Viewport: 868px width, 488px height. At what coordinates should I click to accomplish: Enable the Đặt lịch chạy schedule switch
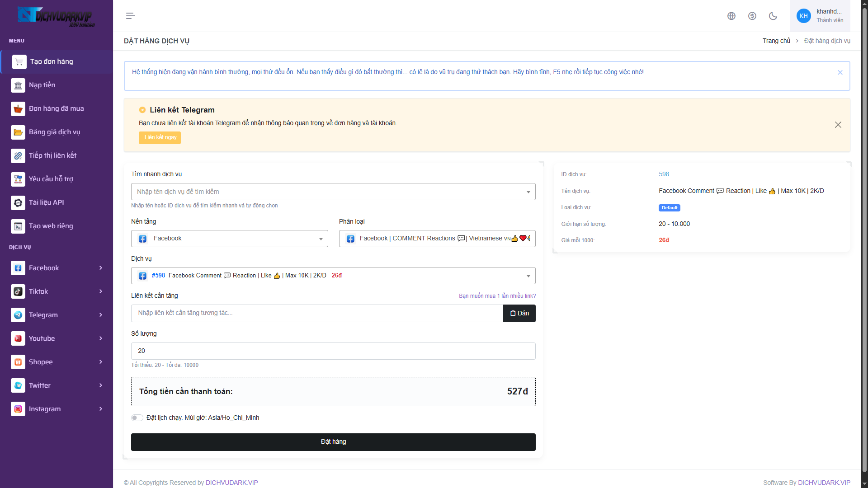coord(137,418)
